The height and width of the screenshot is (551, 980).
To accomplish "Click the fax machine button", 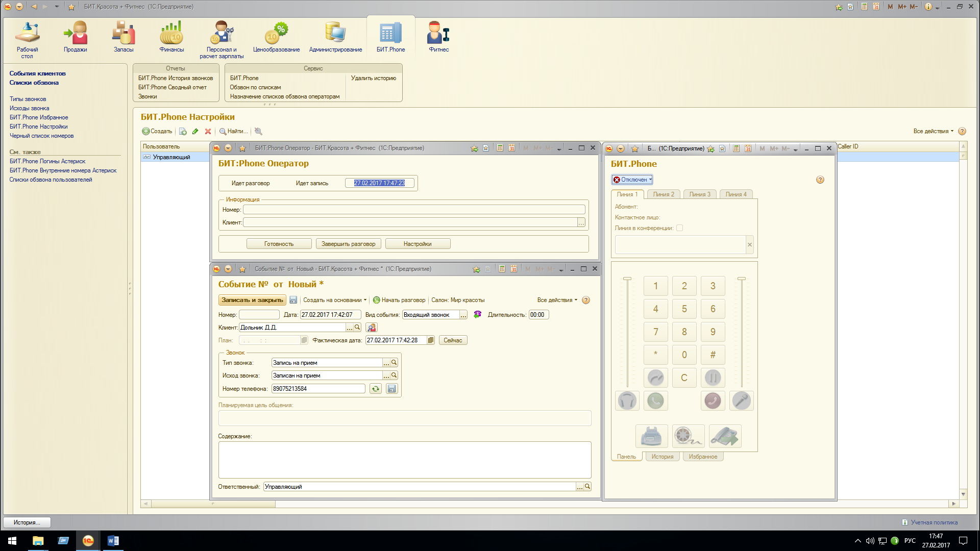I will 651,436.
